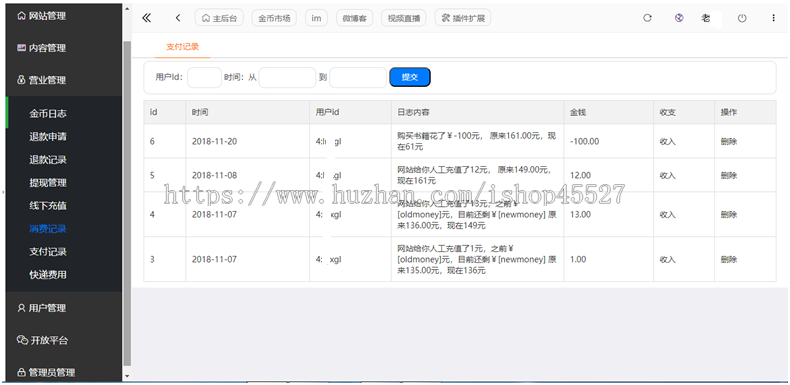Open the im top button
Viewport: 790px width, 385px height.
[316, 18]
